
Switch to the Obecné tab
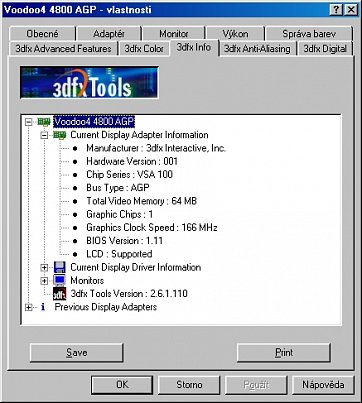pos(42,34)
